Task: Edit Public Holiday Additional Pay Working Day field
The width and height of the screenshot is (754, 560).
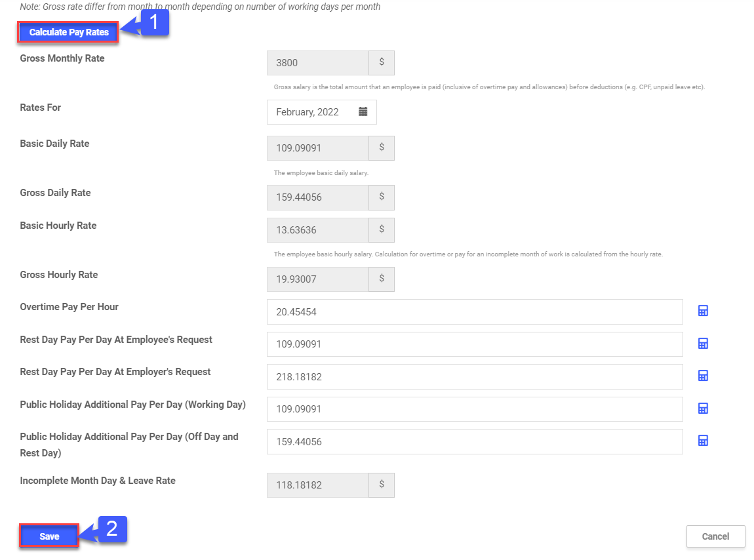Action: pos(474,409)
